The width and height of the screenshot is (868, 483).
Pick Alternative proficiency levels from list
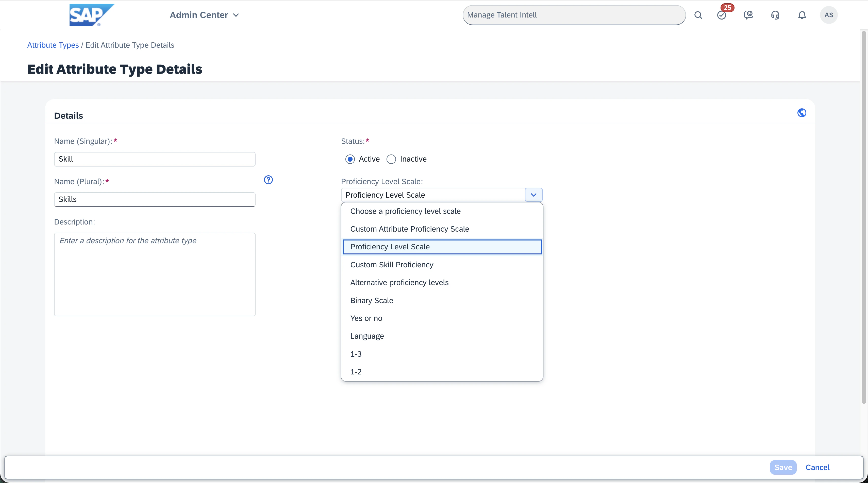399,283
